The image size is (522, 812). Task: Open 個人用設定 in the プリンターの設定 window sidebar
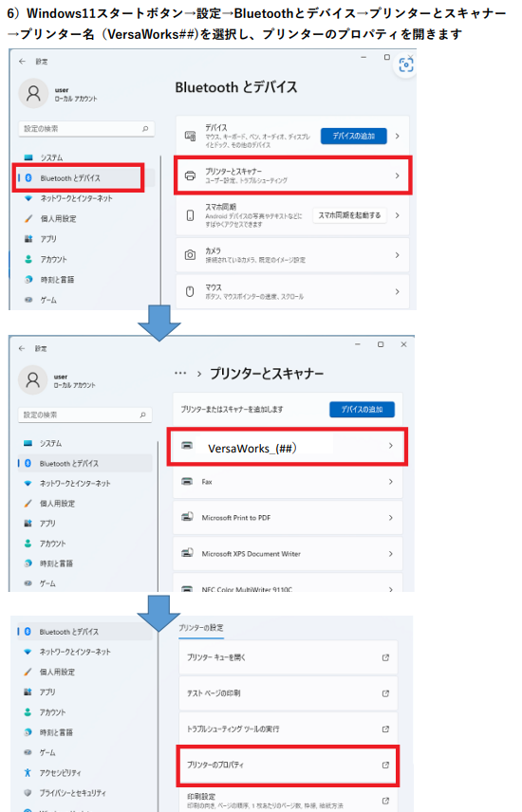point(49,672)
